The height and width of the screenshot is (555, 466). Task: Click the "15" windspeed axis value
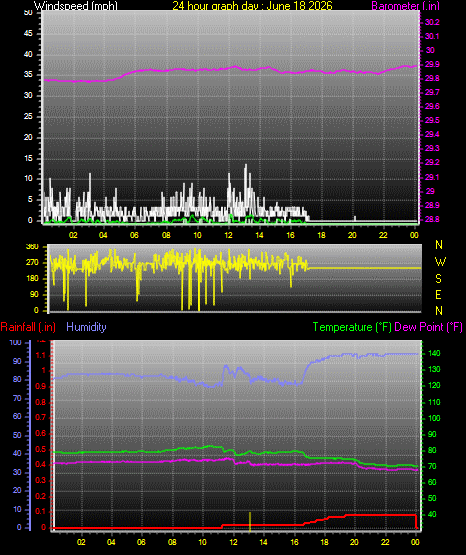(28, 158)
